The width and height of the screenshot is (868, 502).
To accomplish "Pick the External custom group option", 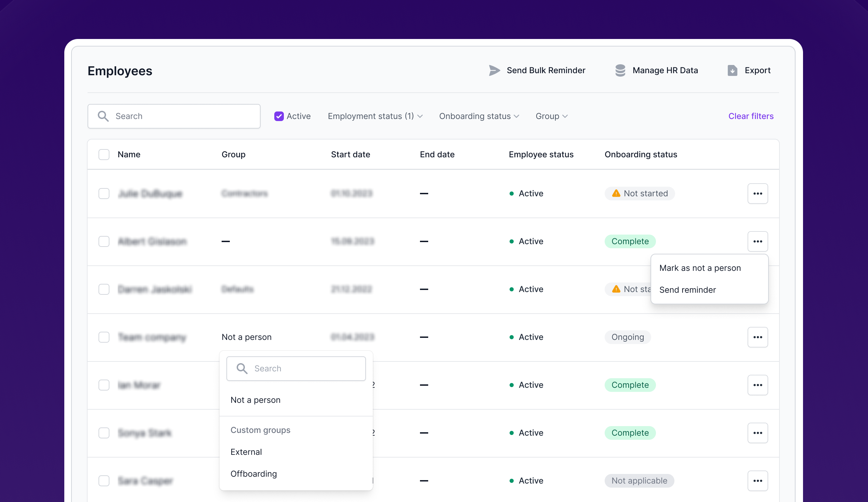I will pyautogui.click(x=246, y=452).
